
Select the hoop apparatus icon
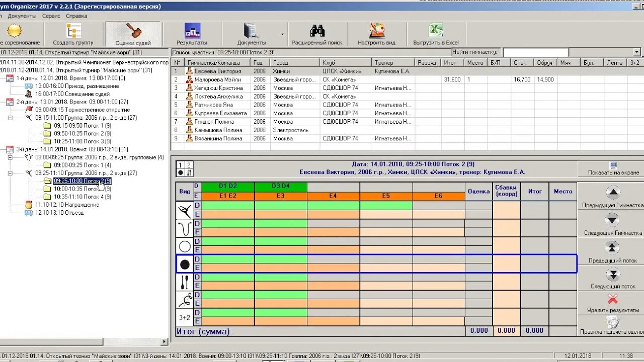coord(185,246)
